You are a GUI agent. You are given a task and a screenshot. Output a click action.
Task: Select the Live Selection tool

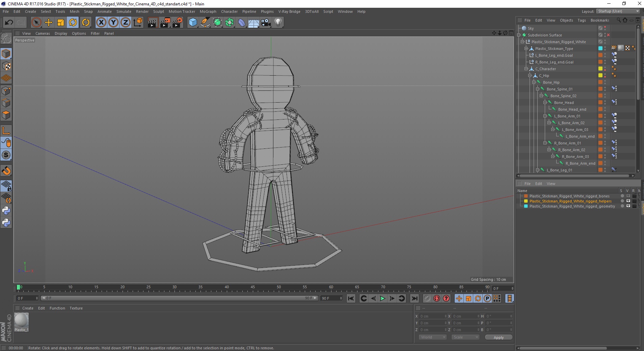tap(36, 23)
